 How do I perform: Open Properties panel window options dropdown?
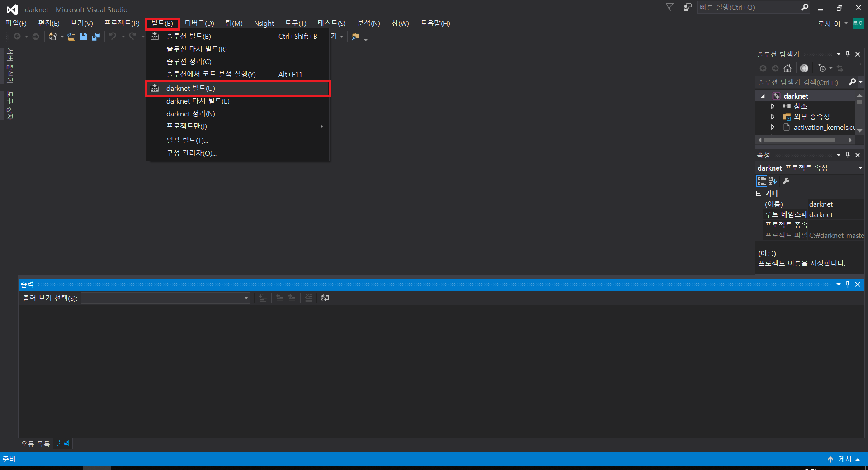pyautogui.click(x=839, y=155)
